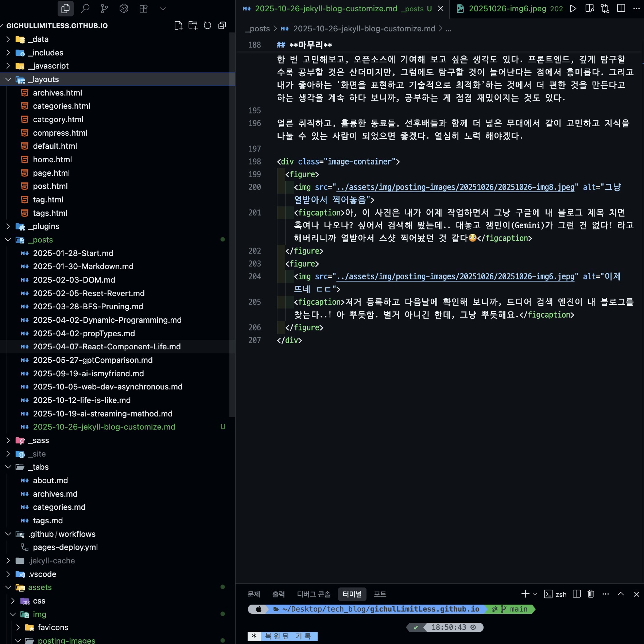
Task: Open the Search view in the activity bar
Action: click(85, 8)
